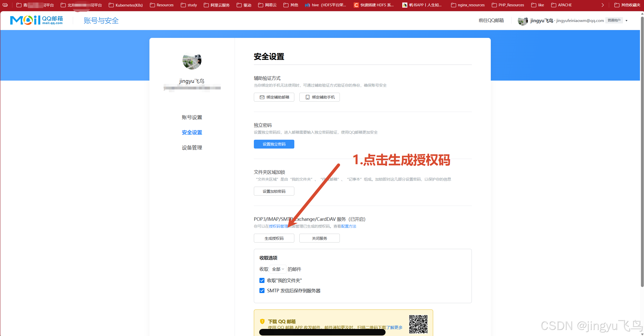Uncheck 收取"我的文件夹" checkbox
The width and height of the screenshot is (644, 336).
[262, 280]
